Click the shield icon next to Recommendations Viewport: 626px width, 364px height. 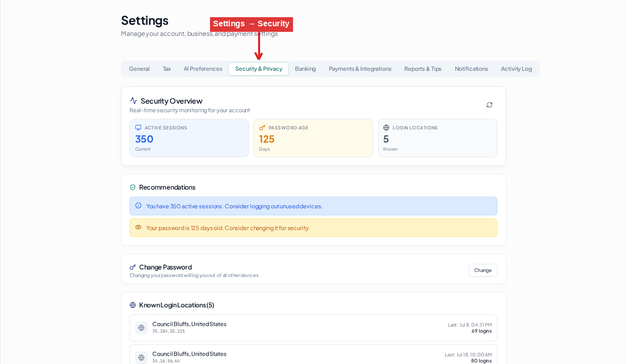pos(133,187)
